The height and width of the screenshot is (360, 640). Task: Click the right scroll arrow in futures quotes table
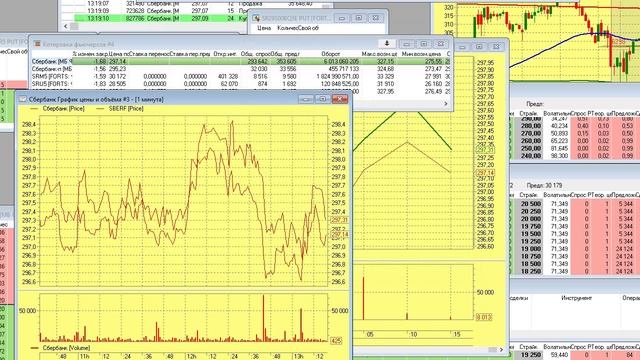(x=446, y=104)
